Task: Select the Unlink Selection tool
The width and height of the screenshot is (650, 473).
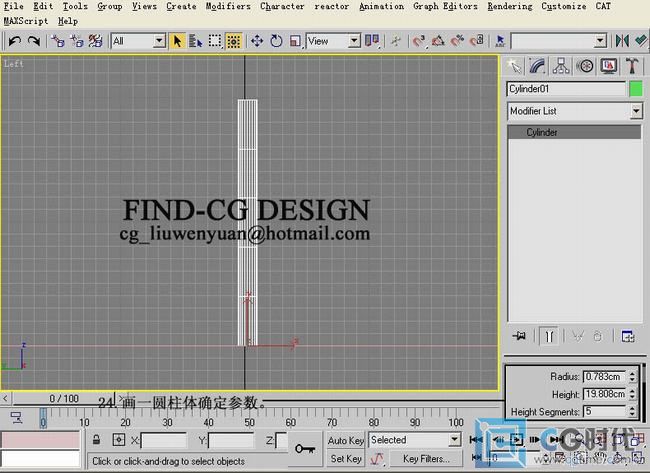Action: point(77,41)
